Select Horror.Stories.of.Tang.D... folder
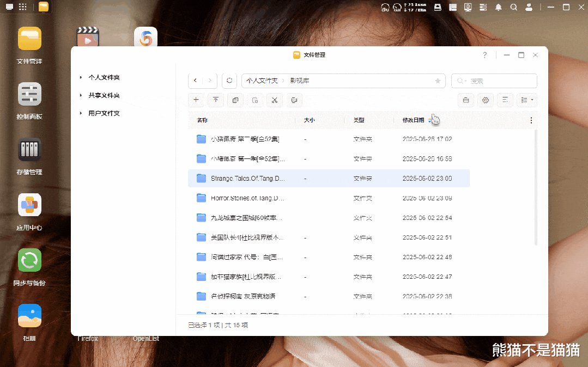This screenshot has height=367, width=588. [329, 198]
